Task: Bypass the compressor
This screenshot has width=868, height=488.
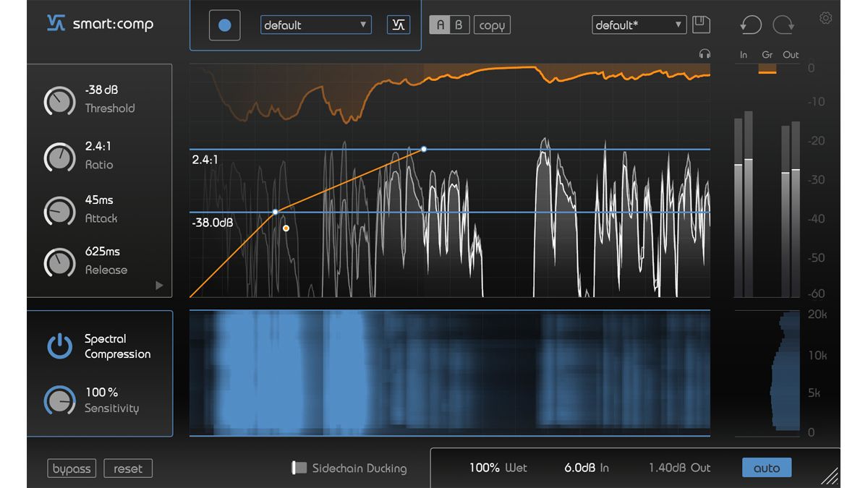Action: coord(71,468)
